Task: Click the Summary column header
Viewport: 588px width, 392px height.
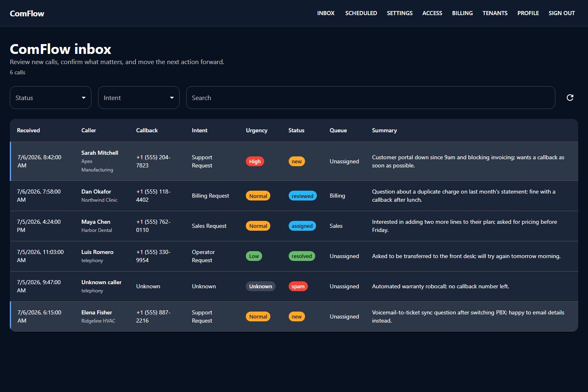Action: pyautogui.click(x=384, y=130)
